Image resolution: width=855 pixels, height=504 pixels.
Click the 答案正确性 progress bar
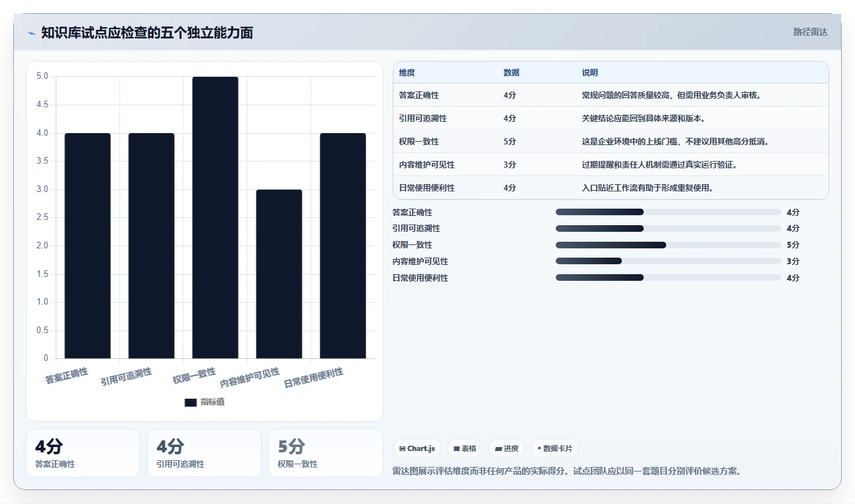[669, 212]
